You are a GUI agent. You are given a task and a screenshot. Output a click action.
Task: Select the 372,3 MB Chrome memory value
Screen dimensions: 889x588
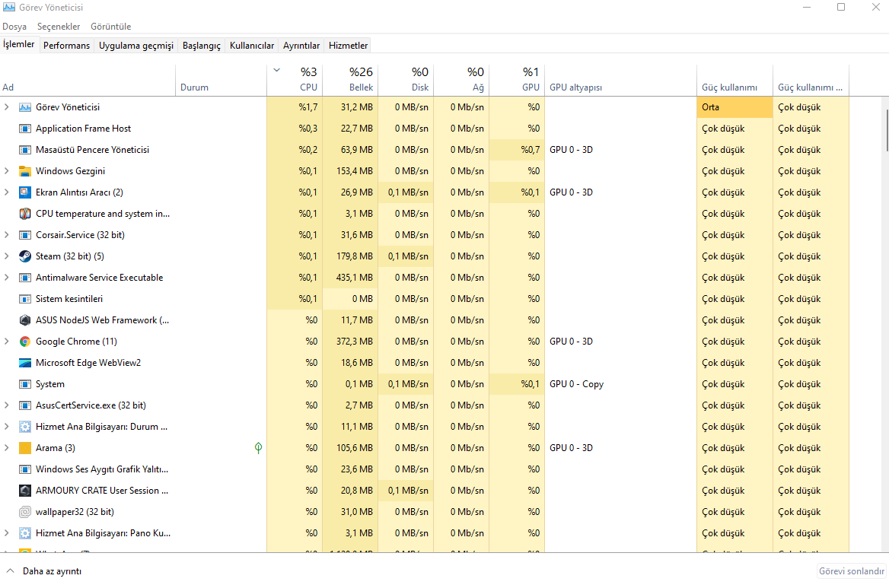point(350,342)
